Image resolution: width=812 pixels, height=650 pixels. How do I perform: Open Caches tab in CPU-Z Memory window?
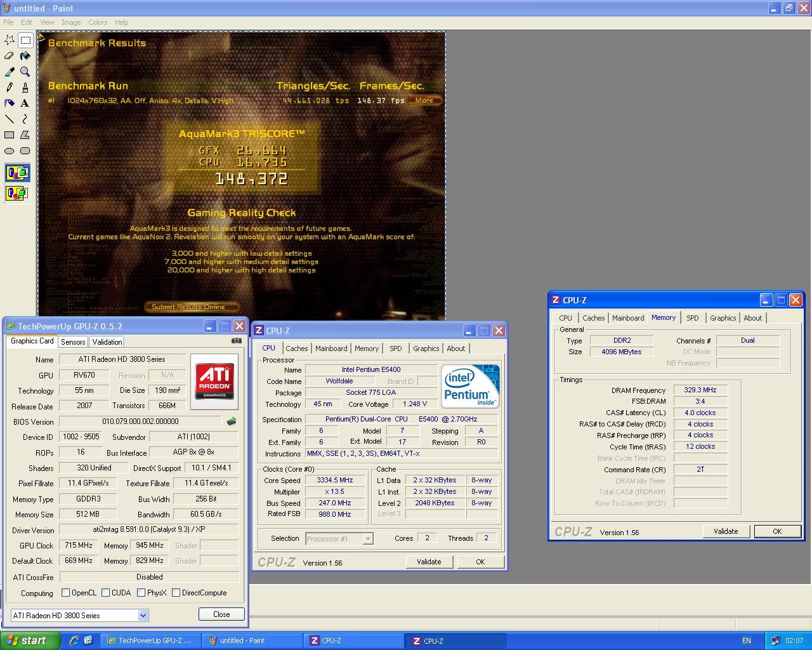click(593, 318)
